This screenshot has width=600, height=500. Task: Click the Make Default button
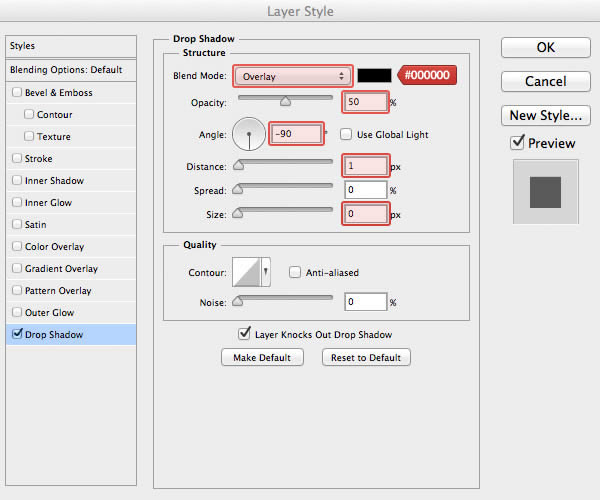click(262, 357)
